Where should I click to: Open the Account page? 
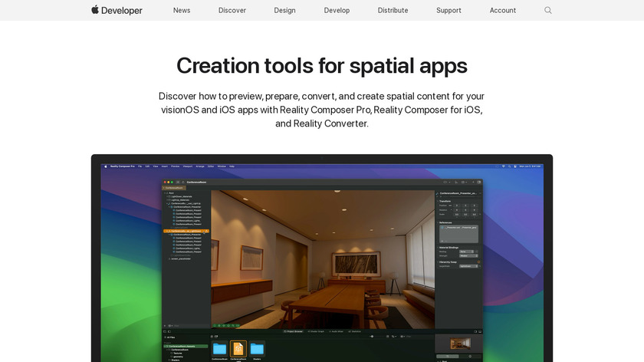click(x=503, y=10)
